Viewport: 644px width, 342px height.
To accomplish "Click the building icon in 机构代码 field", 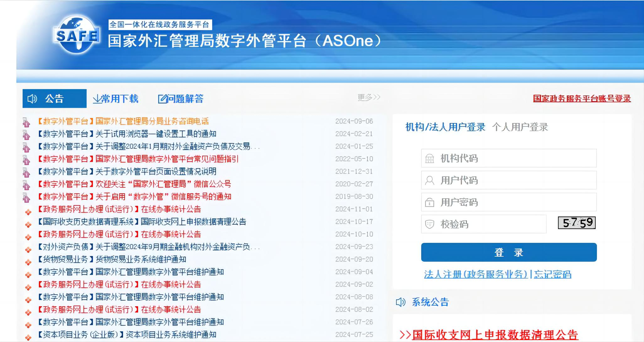I will click(x=429, y=158).
